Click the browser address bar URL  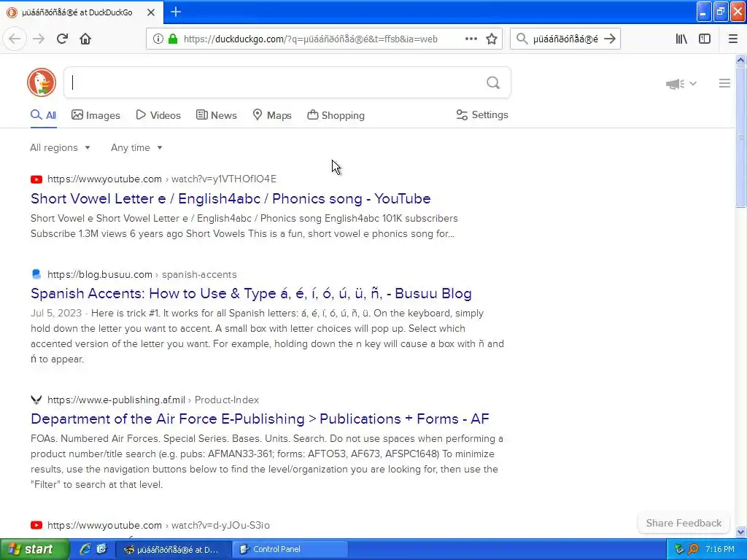[311, 39]
